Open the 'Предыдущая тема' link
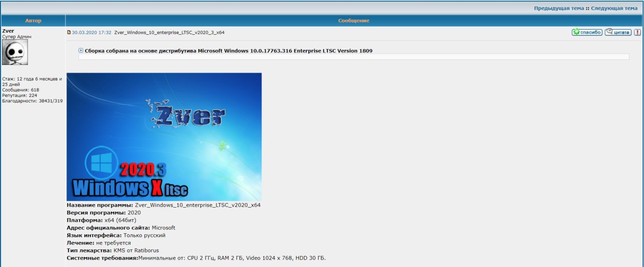644x267 pixels. 559,9
